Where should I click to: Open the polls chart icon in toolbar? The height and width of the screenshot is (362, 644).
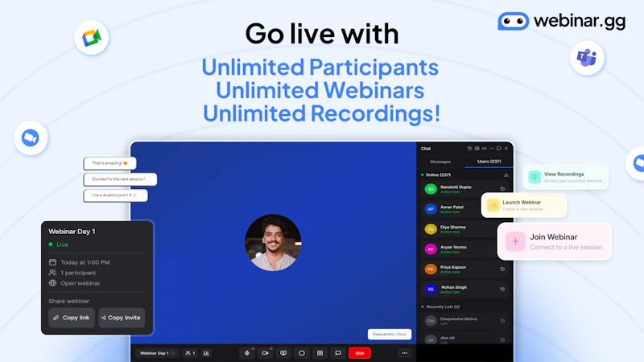pyautogui.click(x=206, y=353)
